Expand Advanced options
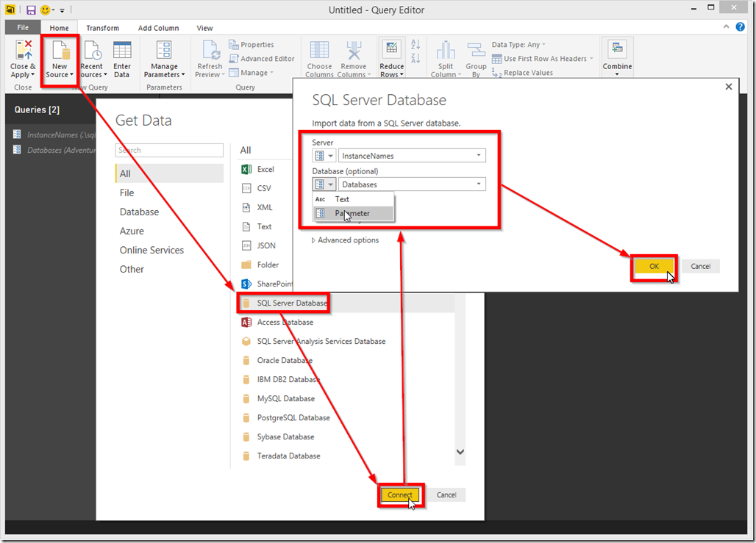 click(345, 240)
